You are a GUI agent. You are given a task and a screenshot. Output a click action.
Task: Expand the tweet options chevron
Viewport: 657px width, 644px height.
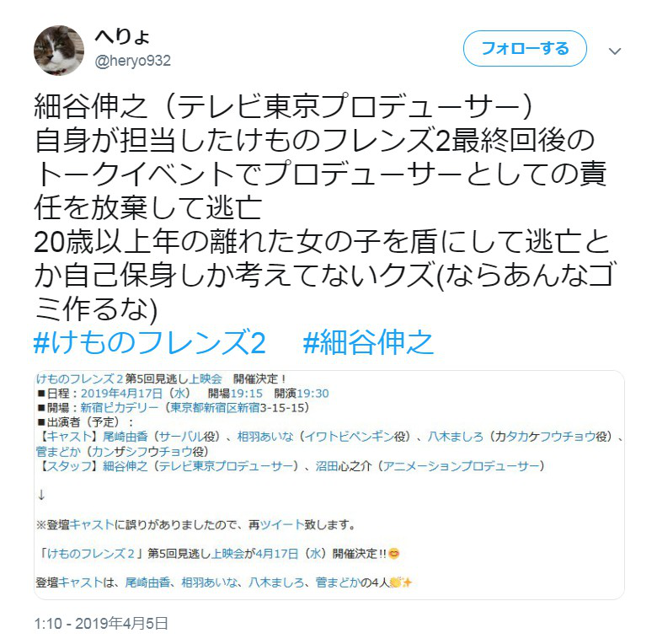[x=614, y=51]
